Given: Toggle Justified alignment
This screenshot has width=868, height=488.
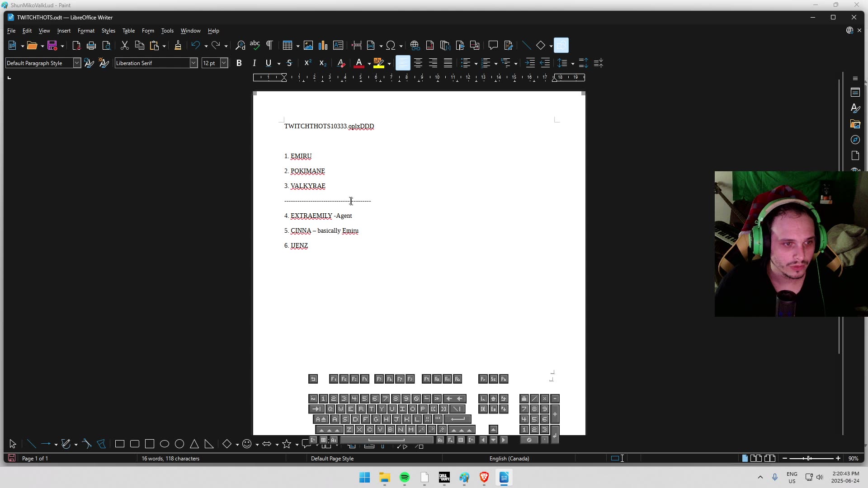Looking at the screenshot, I should [448, 63].
